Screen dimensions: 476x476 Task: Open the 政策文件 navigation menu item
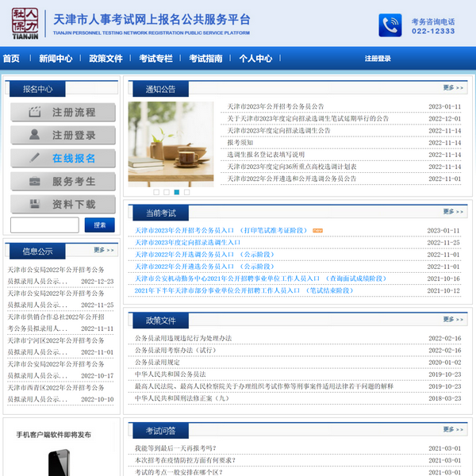click(x=106, y=59)
